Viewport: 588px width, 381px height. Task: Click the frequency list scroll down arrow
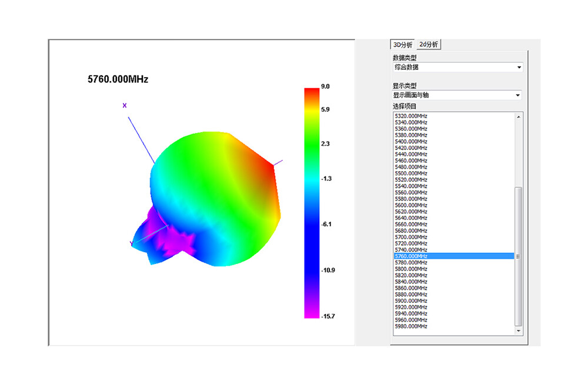click(518, 331)
